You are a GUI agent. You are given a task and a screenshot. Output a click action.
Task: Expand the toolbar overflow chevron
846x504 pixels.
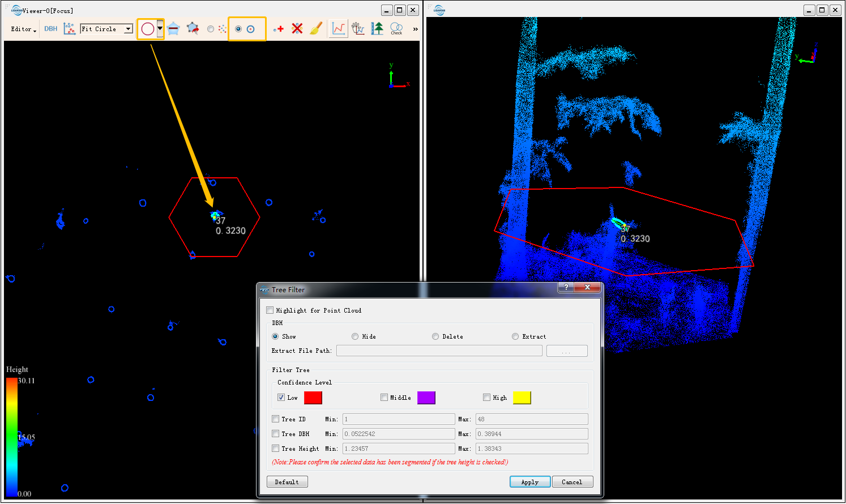(416, 29)
